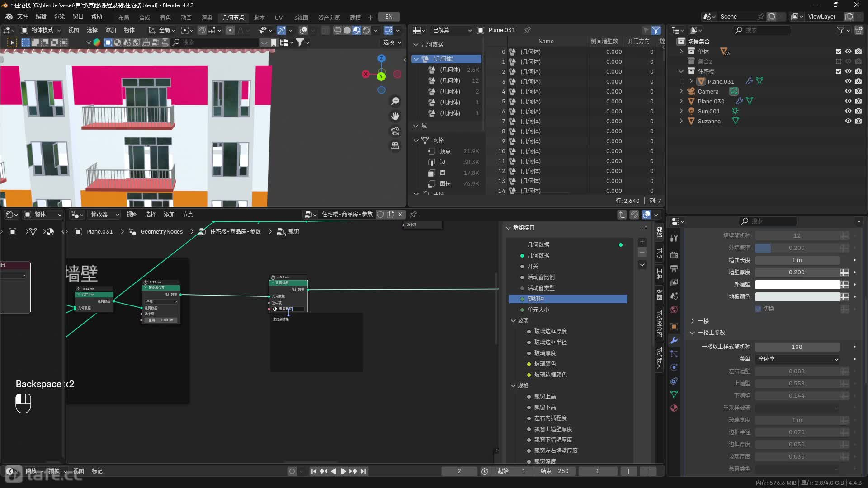Open the 渲染 top menu
This screenshot has height=488, width=868.
tap(60, 17)
